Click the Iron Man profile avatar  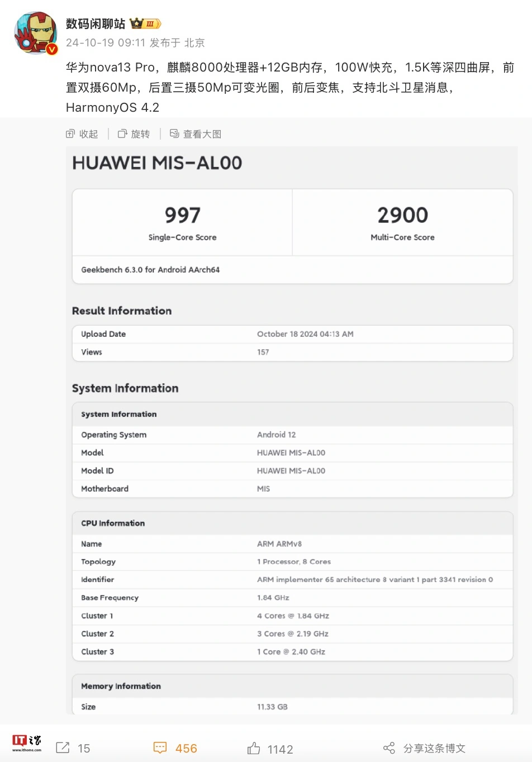(x=35, y=32)
